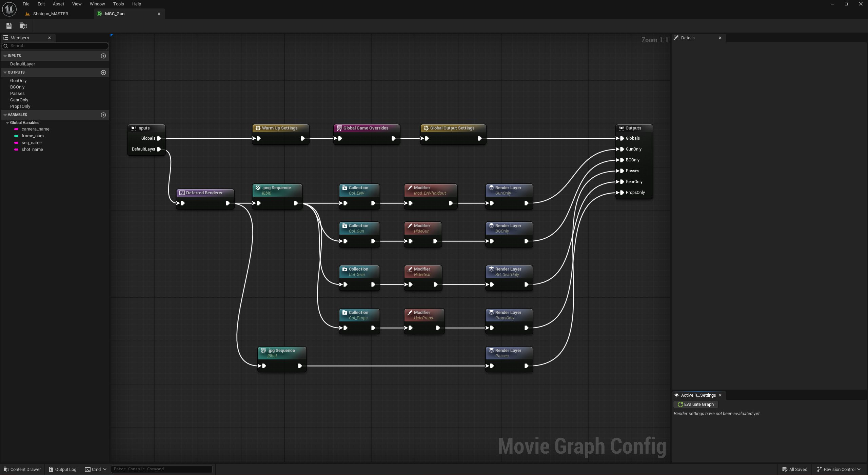Select the Warm Up Settings node
Screen dimensions: 868x475
pos(280,128)
